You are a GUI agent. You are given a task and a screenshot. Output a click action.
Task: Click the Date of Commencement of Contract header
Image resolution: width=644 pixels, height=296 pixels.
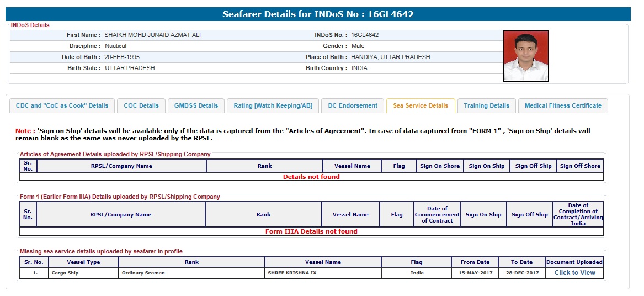[437, 214]
